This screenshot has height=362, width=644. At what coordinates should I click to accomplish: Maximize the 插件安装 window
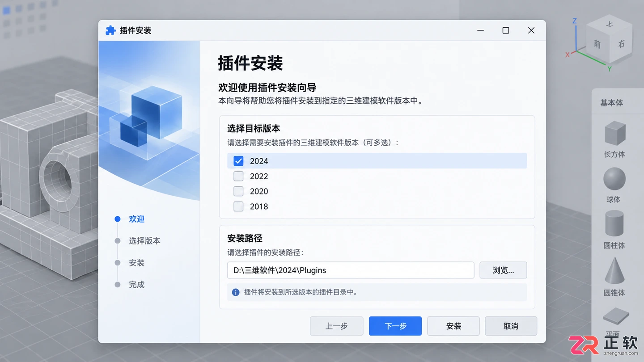tap(506, 30)
